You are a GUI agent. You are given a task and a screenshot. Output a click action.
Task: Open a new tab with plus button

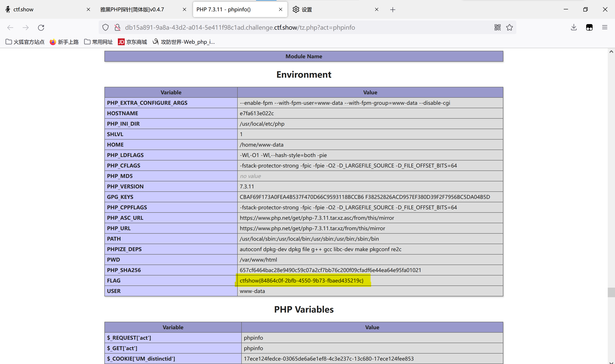click(x=393, y=10)
